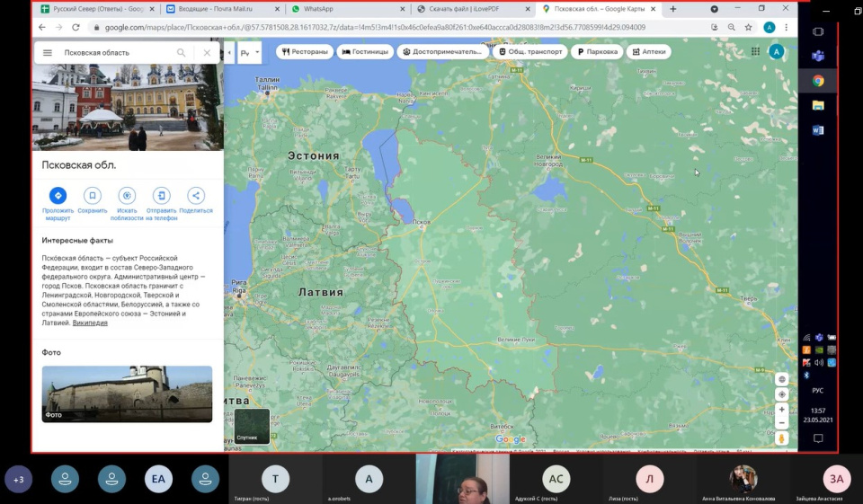Click the РУС language indicator
The width and height of the screenshot is (863, 504).
tap(818, 391)
